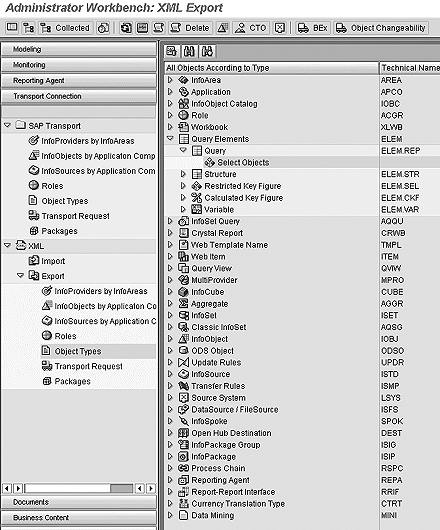Viewport: 440px width, 530px height.
Task: Click the InfoSpoke icon
Action: coord(183,421)
